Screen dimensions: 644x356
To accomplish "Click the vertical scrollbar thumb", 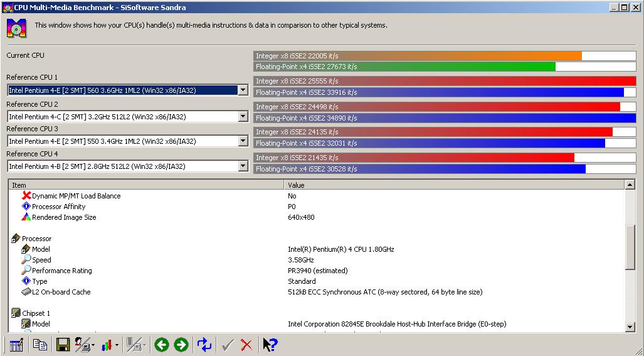I will (630, 247).
